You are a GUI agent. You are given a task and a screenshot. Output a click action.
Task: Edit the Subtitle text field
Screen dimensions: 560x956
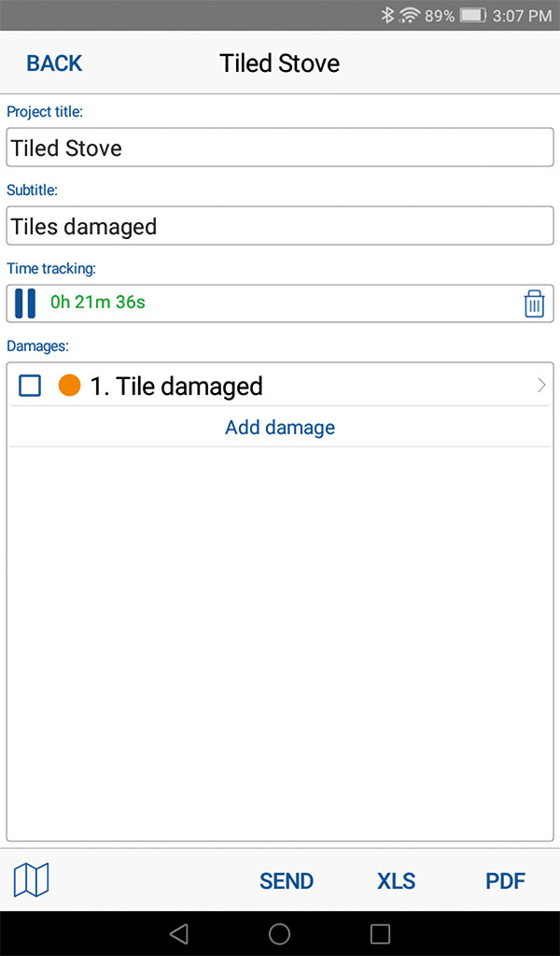(280, 226)
